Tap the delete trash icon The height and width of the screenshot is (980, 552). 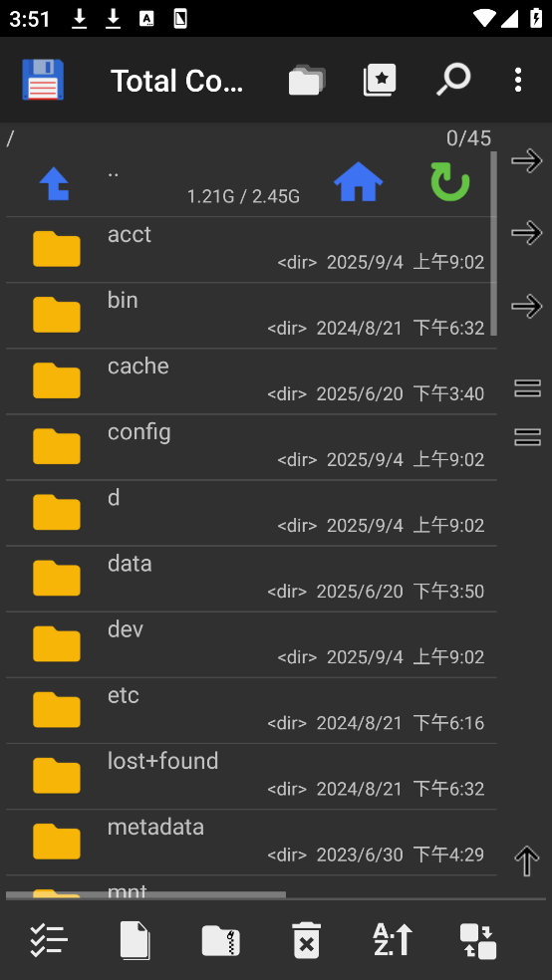click(x=306, y=940)
